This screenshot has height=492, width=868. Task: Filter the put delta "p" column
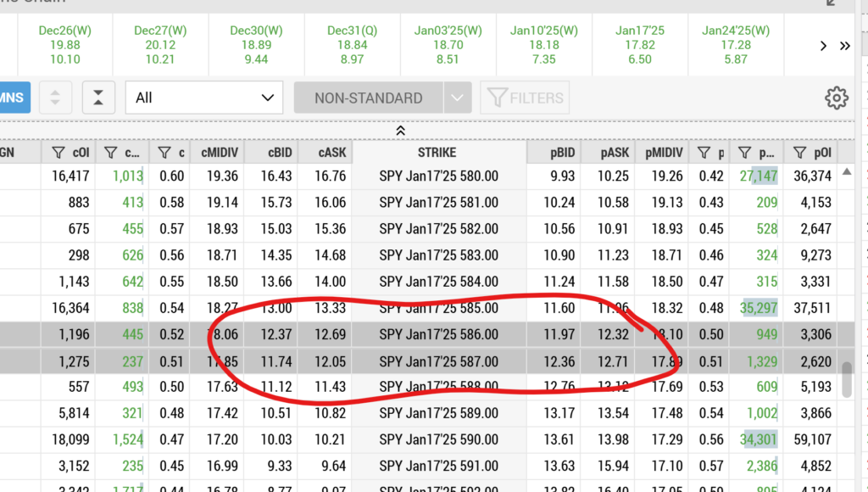pos(704,153)
